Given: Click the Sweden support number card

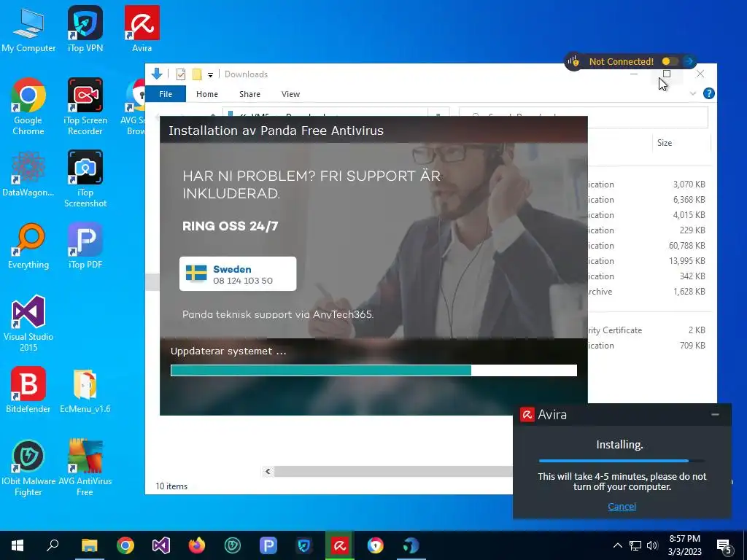Looking at the screenshot, I should point(238,274).
